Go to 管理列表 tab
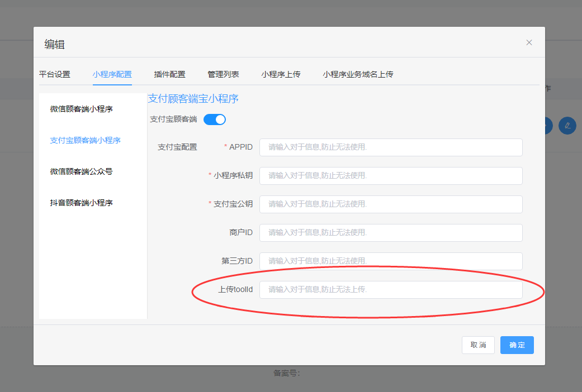This screenshot has height=392, width=582. [x=223, y=74]
